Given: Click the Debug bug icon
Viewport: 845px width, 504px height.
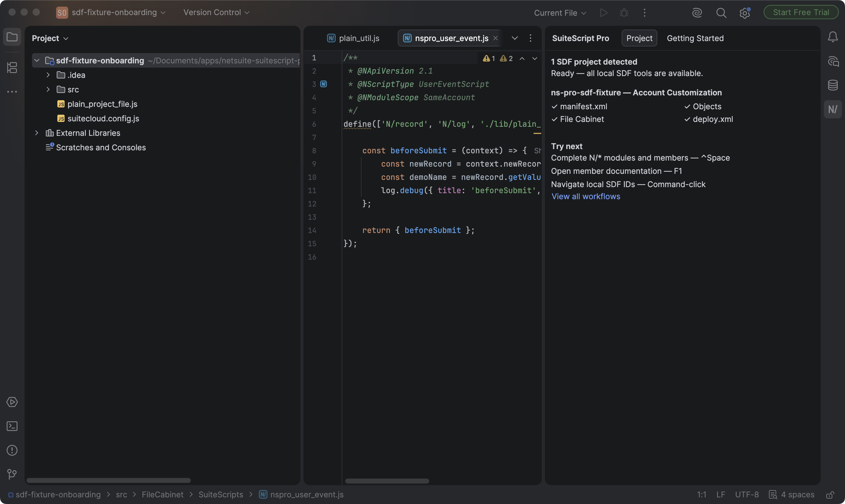Looking at the screenshot, I should click(x=624, y=13).
